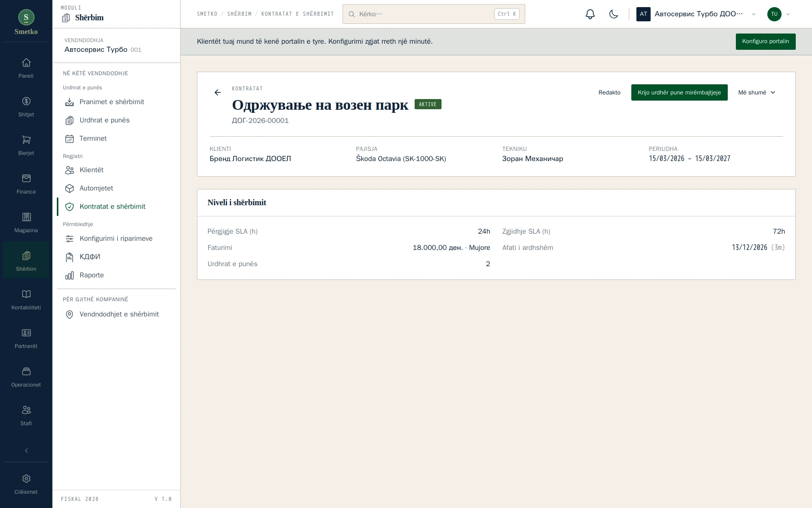Click the Redakto button

coord(610,92)
